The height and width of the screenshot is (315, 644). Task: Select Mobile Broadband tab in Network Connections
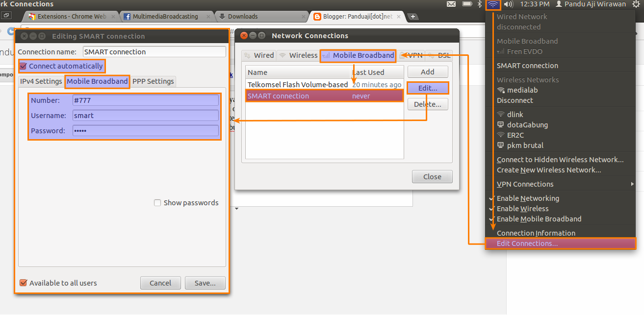[x=359, y=55]
